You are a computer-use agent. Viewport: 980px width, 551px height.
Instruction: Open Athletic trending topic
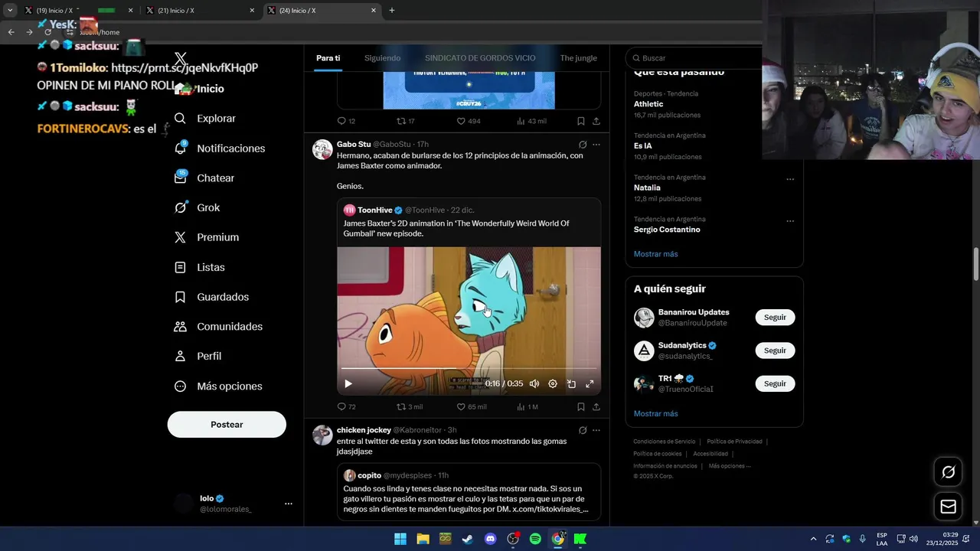[648, 104]
